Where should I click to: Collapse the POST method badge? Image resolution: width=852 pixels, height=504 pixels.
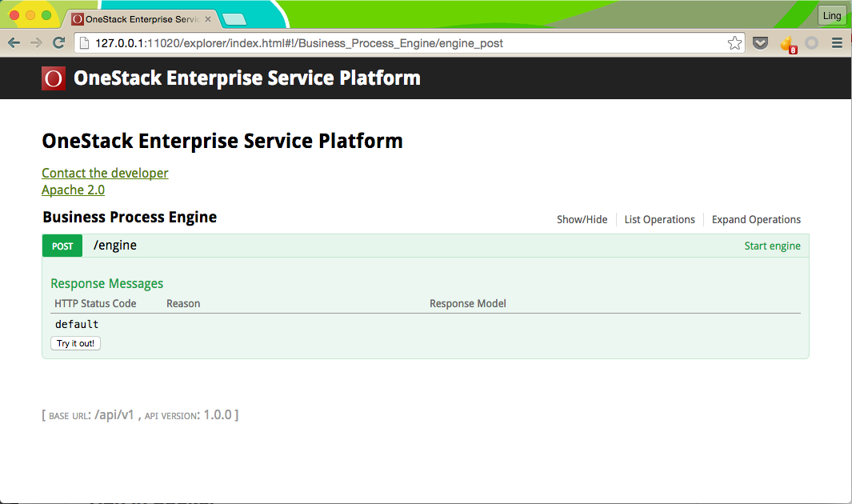(62, 246)
